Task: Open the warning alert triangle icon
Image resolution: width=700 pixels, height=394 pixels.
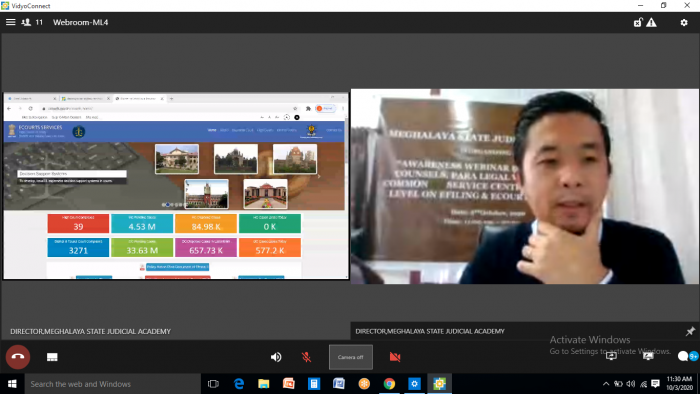Action: (x=651, y=22)
